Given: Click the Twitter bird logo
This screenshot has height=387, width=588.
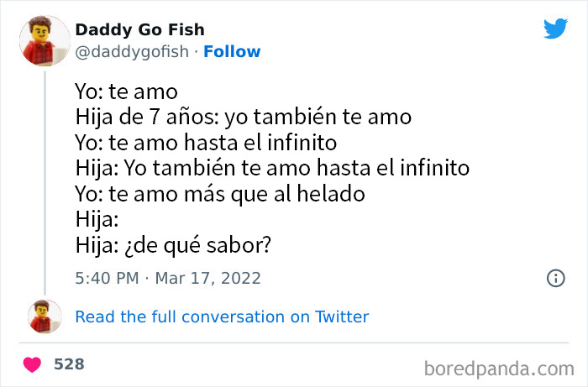Looking at the screenshot, I should 555,29.
